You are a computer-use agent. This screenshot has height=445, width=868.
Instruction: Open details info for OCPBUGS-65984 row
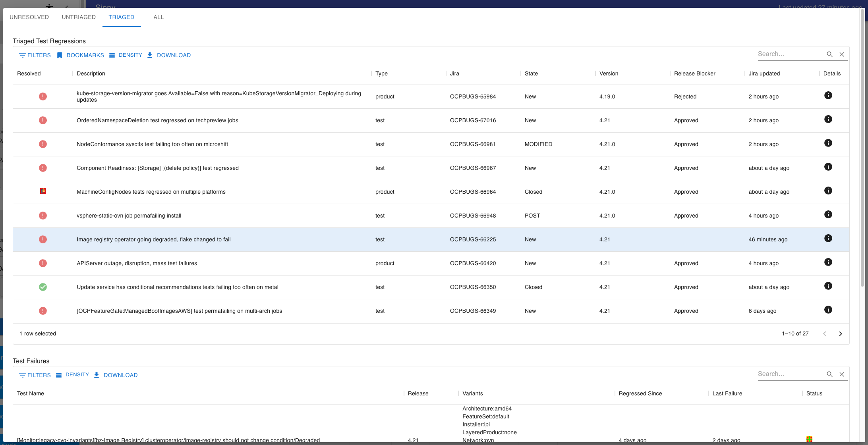pyautogui.click(x=828, y=95)
